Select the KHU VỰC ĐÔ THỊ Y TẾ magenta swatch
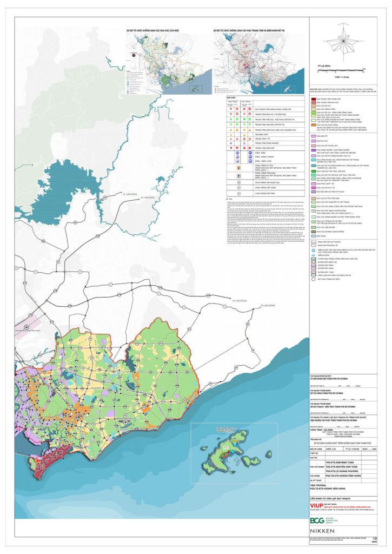392x554 pixels. pyautogui.click(x=314, y=188)
